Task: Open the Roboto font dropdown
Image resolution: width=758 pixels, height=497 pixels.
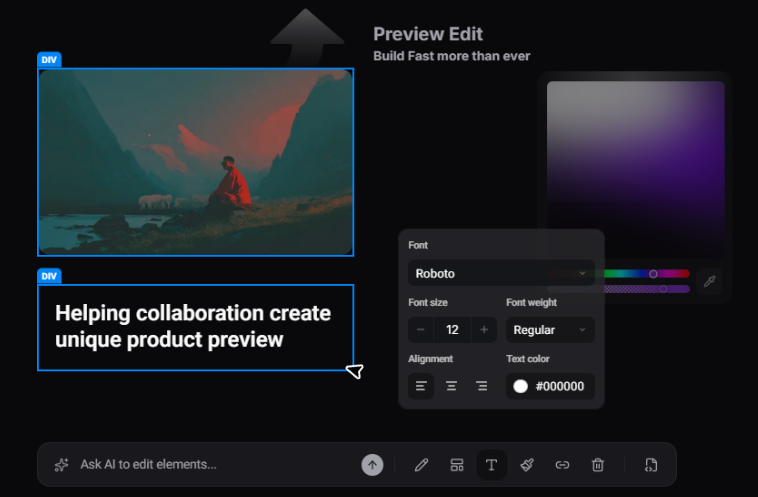Action: pos(501,273)
